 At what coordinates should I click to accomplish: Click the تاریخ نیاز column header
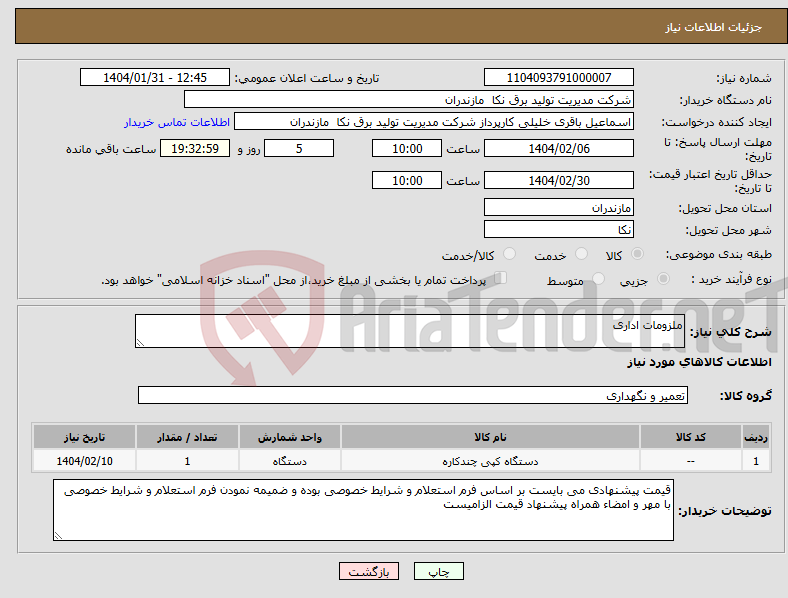coord(84,437)
